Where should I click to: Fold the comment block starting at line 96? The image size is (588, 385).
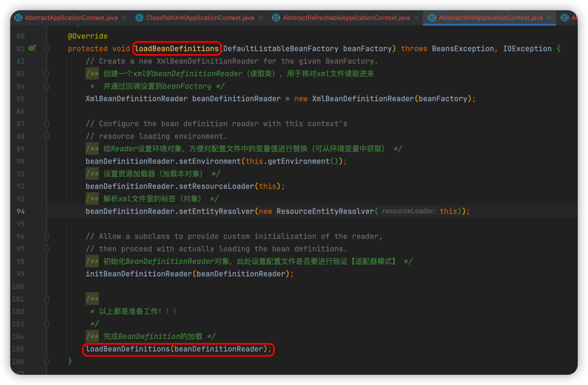47,237
